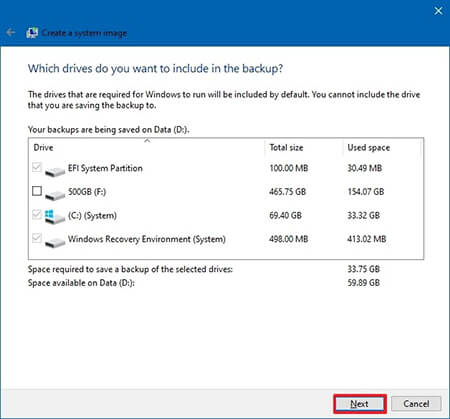Click the Create a system image icon

point(32,33)
